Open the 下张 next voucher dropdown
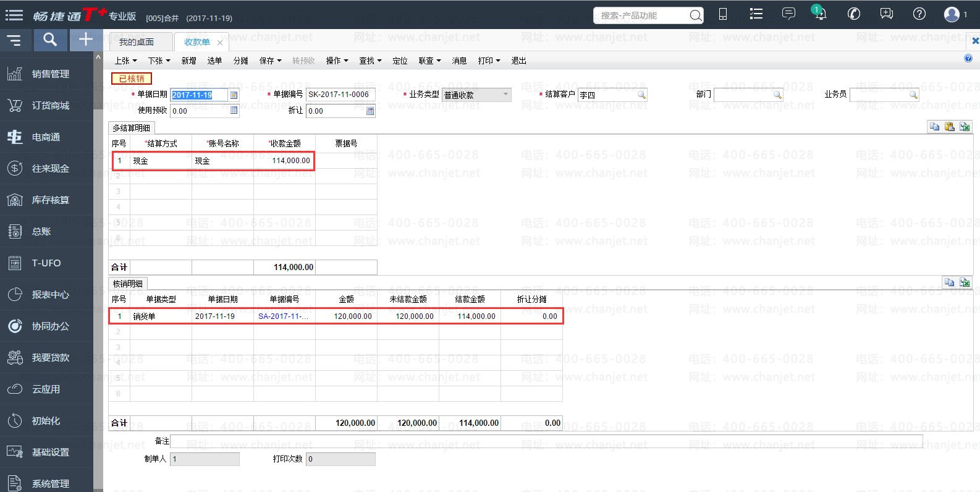980x492 pixels. coord(159,61)
